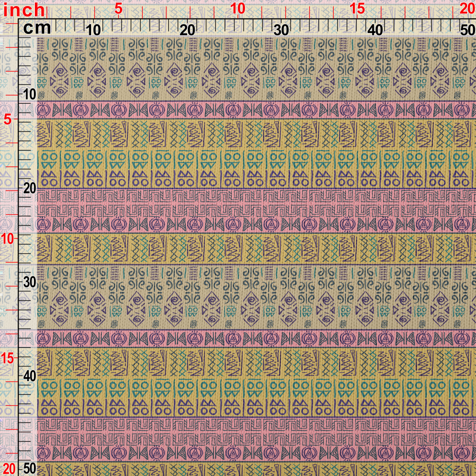
Task: Select the 20 label on horizontal cm ruler
Action: coord(187,30)
